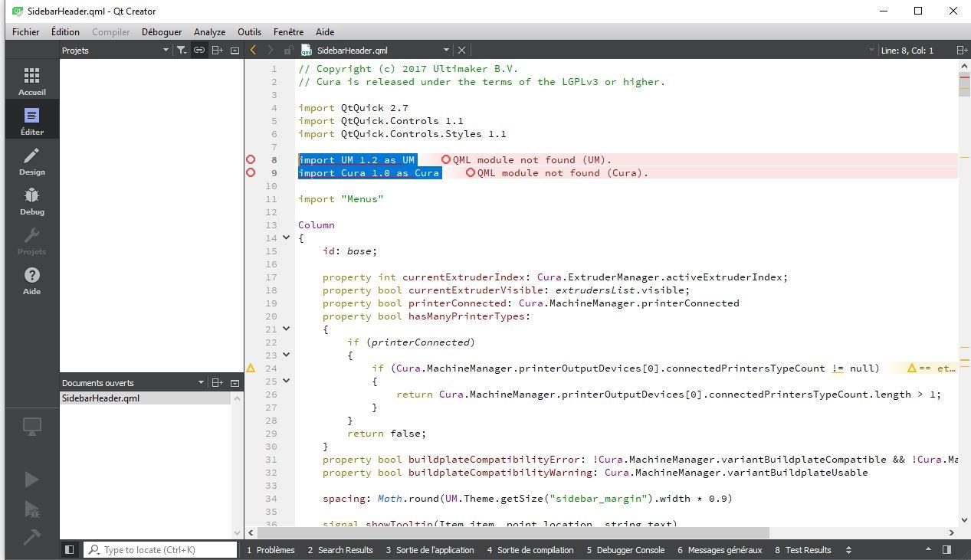Switch to the Debug mode

point(31,200)
